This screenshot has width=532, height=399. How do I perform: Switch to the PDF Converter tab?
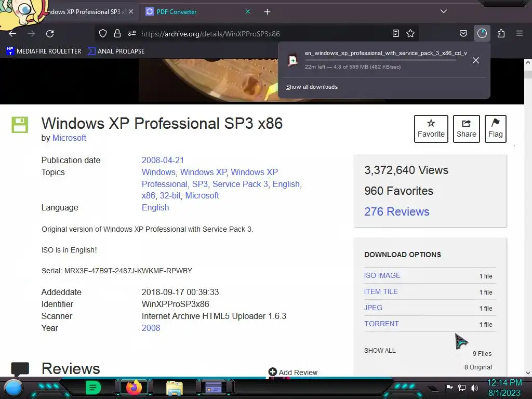198,12
